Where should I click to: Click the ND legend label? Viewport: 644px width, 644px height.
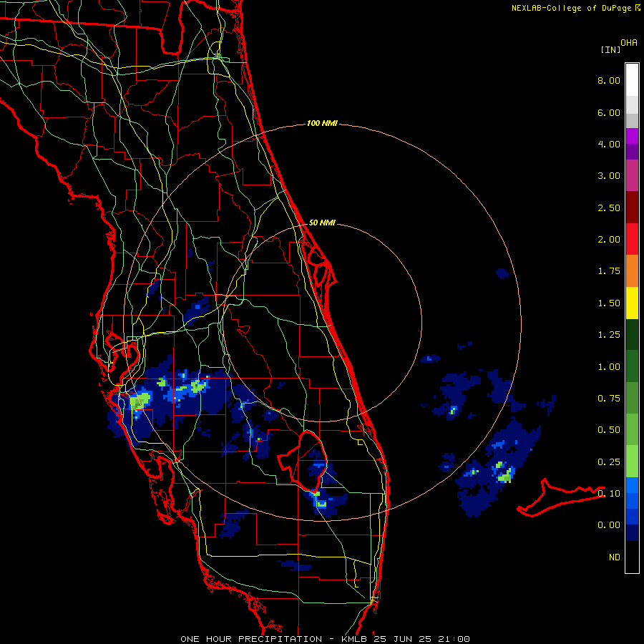point(615,557)
